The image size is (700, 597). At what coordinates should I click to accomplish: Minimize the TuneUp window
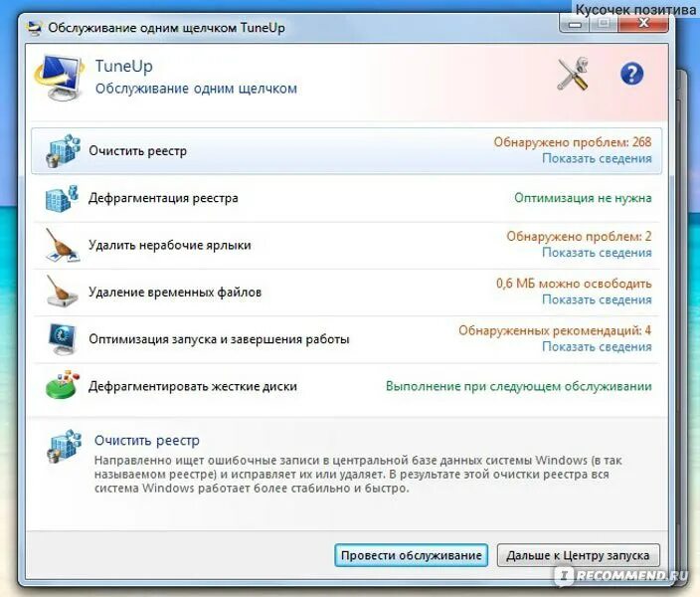click(x=575, y=23)
